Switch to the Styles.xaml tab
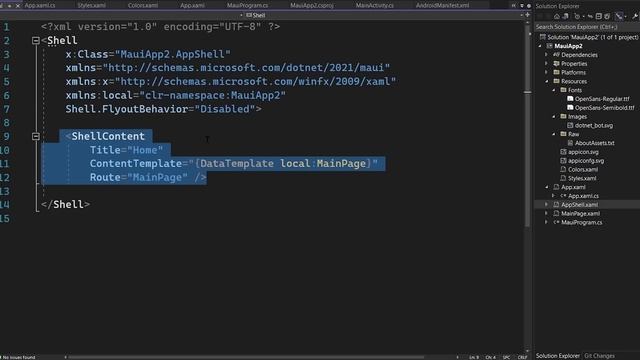 coord(91,6)
